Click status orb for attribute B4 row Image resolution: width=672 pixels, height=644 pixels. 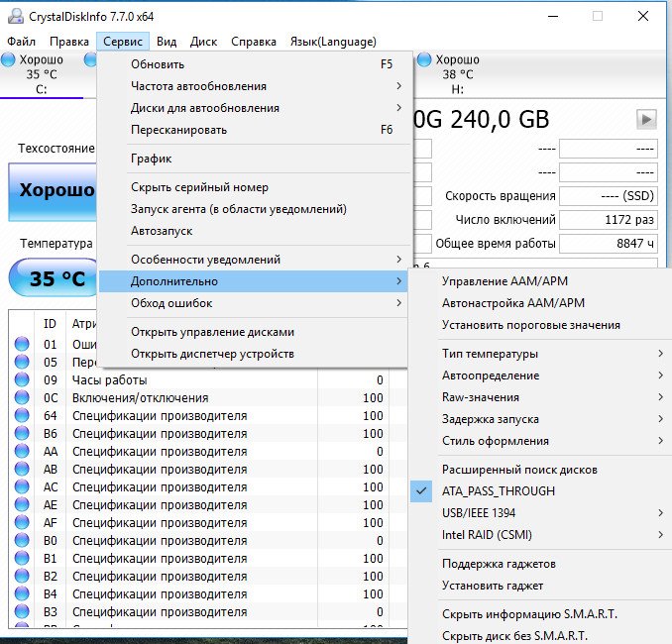[x=22, y=593]
